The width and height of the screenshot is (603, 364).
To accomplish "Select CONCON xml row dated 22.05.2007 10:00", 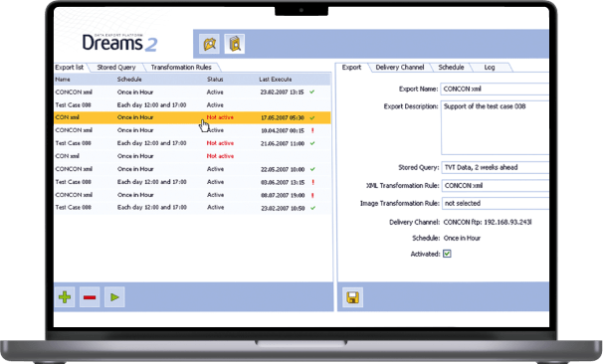I will 192,169.
